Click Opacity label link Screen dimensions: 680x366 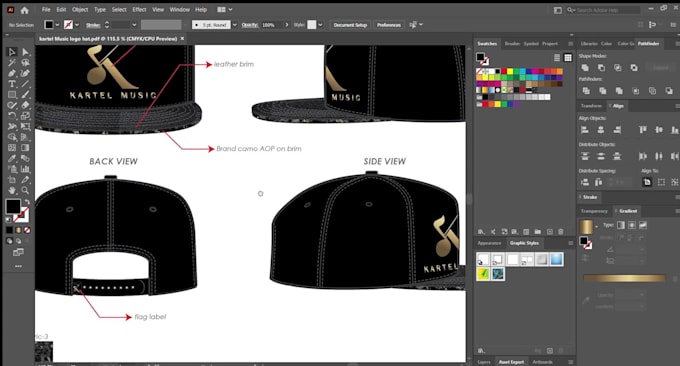[249, 25]
